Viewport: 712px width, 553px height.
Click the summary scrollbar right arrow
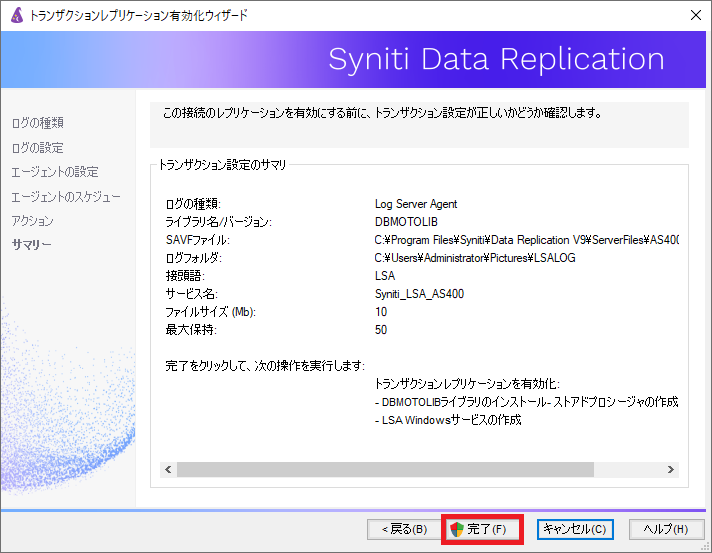[x=671, y=469]
